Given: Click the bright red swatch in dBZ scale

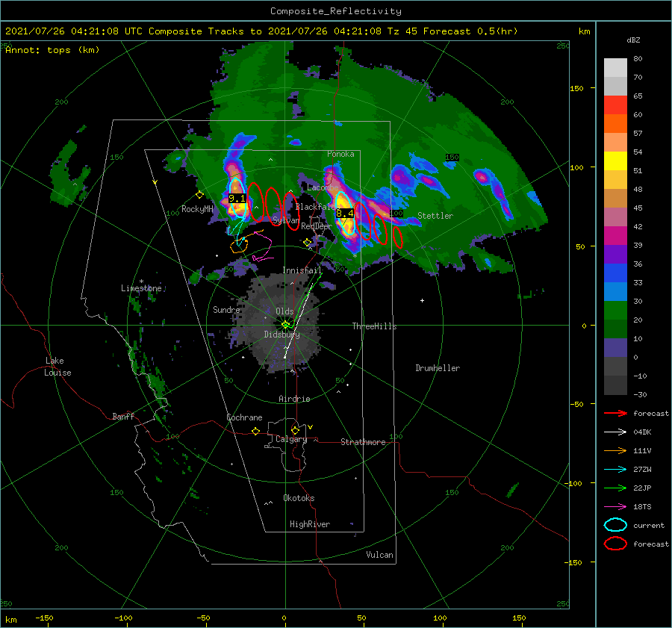Looking at the screenshot, I should click(x=615, y=105).
